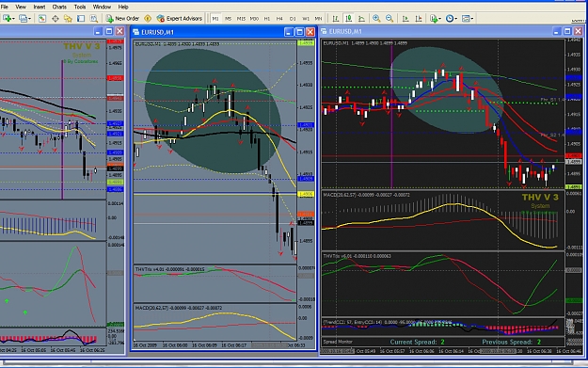Open the File menu
The width and height of the screenshot is (588, 368).
pos(5,7)
